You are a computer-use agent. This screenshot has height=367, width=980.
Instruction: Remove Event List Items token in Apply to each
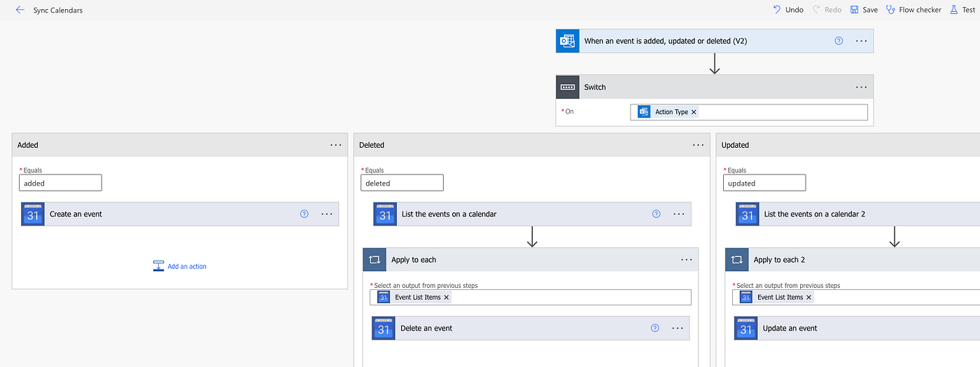(446, 297)
